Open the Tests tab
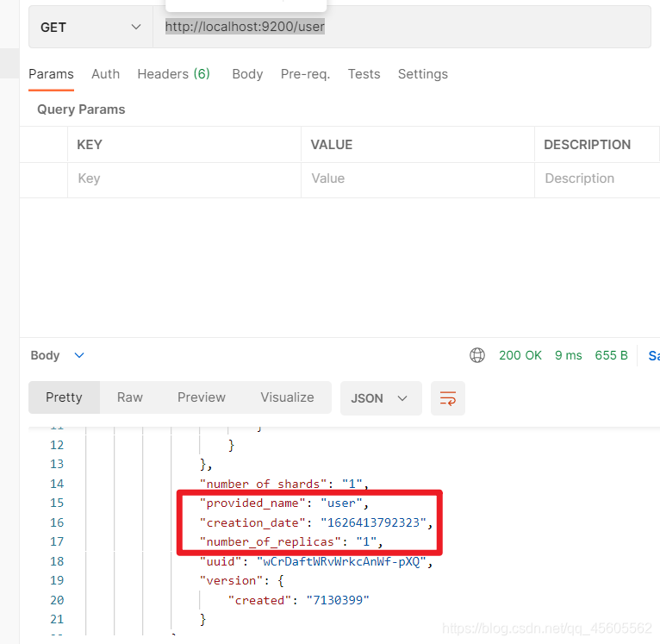Image resolution: width=660 pixels, height=644 pixels. [364, 74]
